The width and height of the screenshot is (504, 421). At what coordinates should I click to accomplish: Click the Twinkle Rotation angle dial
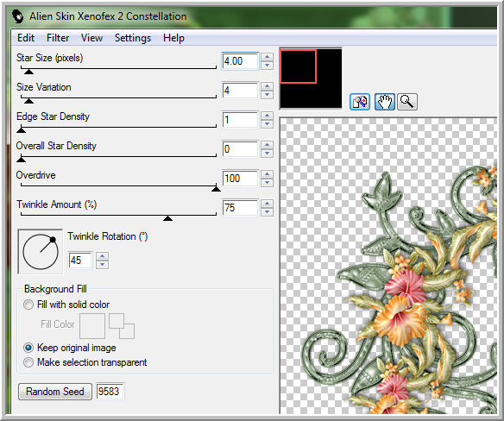(x=41, y=252)
